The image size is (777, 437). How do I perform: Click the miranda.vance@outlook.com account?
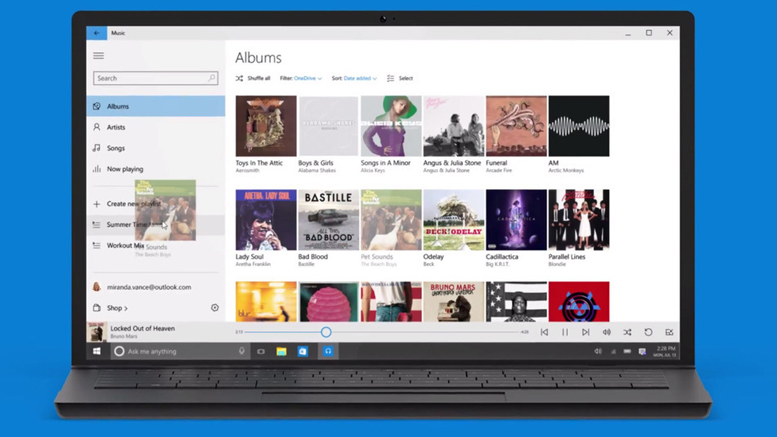pos(149,287)
